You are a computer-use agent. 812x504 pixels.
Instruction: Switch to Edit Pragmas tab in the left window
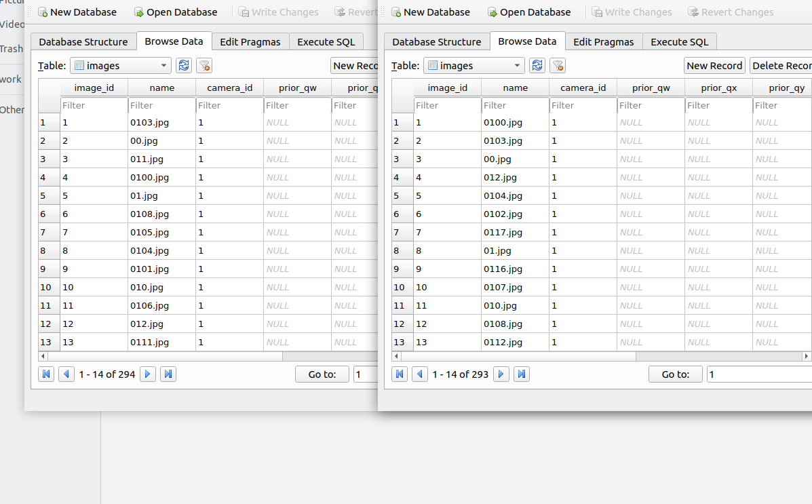tap(250, 41)
